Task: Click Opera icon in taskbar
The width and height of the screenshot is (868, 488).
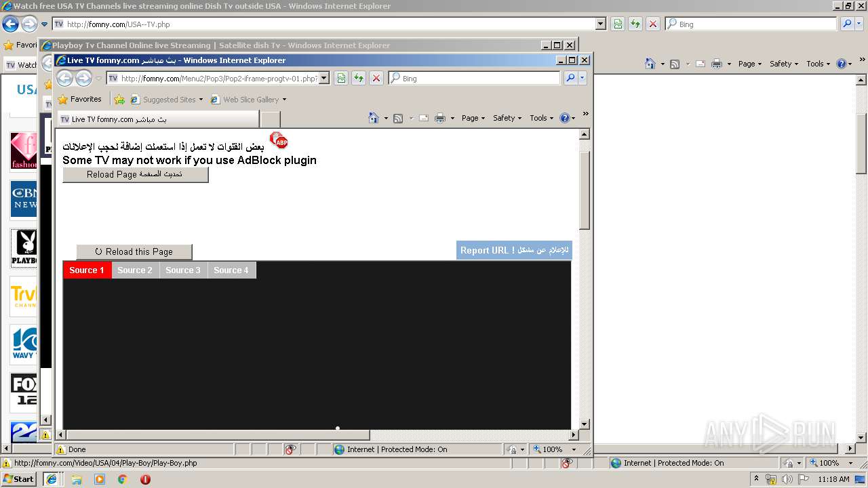Action: coord(145,479)
